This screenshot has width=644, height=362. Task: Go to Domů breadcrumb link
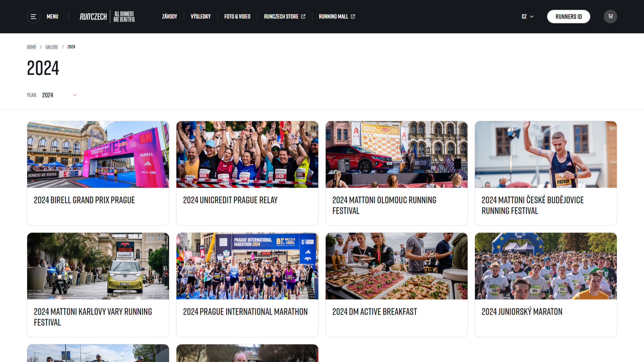coord(32,47)
